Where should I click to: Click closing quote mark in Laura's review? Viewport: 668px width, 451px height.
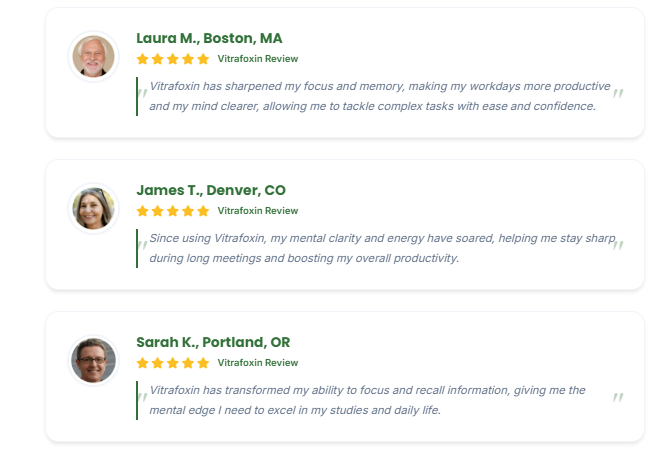point(618,94)
